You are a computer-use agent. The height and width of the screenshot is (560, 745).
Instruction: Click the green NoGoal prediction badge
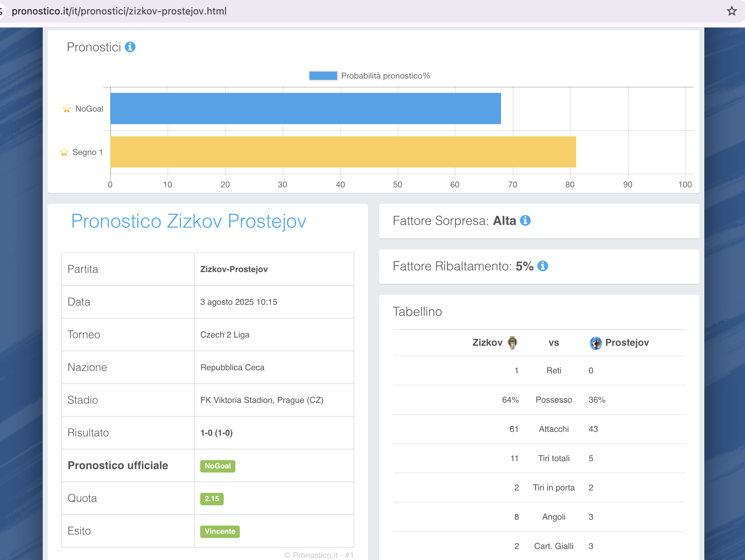218,466
